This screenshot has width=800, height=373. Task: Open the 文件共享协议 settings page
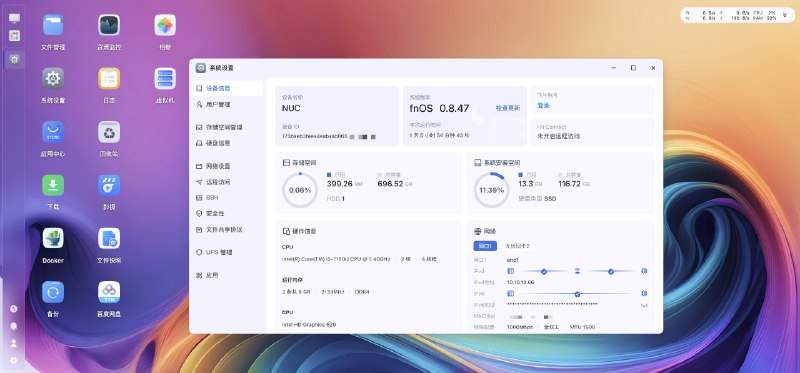(x=227, y=230)
